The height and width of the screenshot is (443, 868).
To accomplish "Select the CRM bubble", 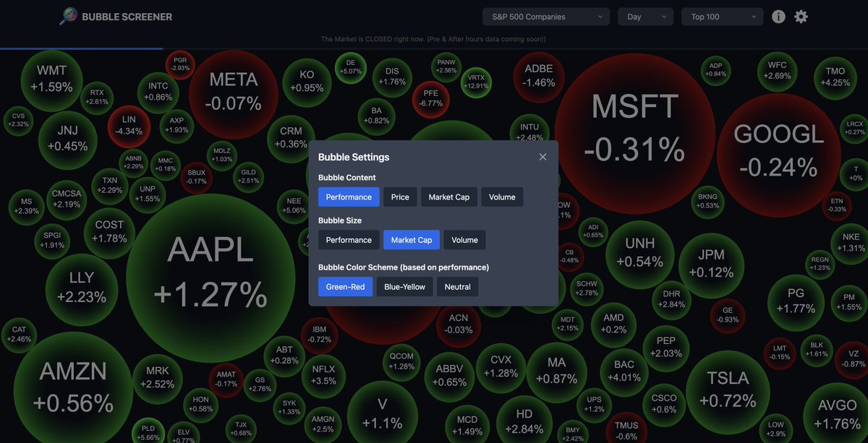I will pyautogui.click(x=291, y=137).
